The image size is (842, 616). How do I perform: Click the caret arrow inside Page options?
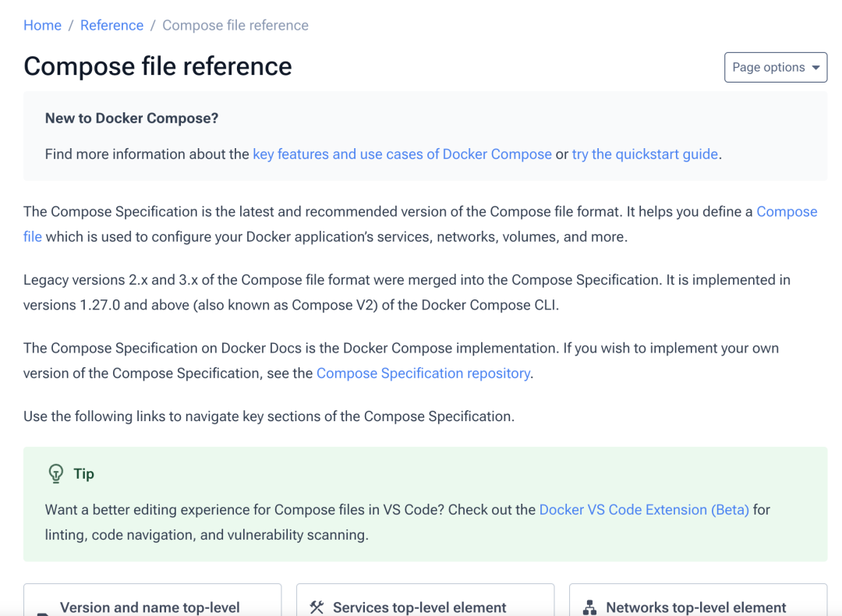(x=815, y=68)
